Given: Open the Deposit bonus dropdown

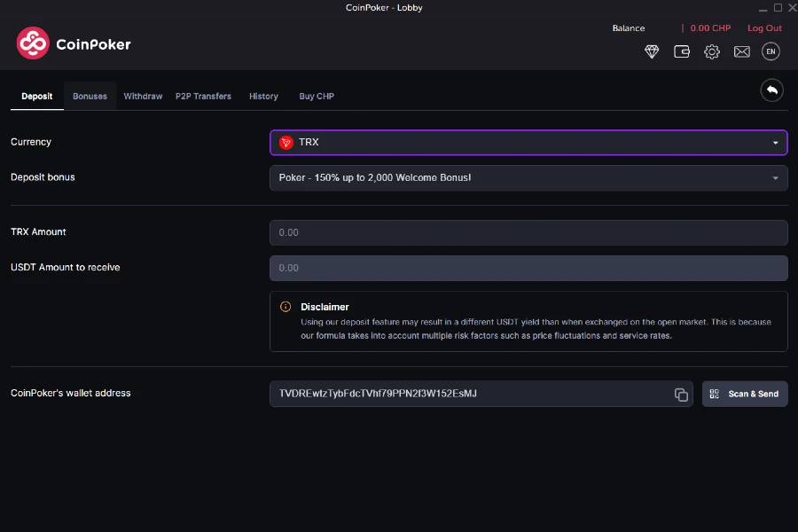Looking at the screenshot, I should click(528, 177).
